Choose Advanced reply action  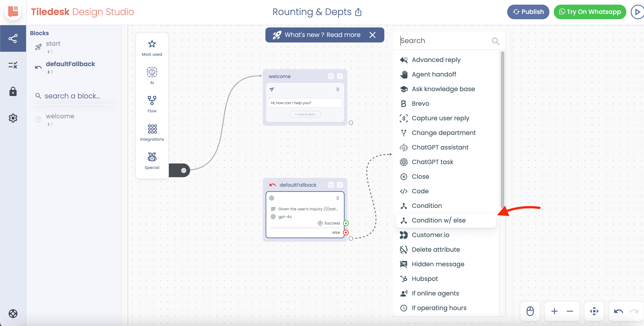pos(446,60)
